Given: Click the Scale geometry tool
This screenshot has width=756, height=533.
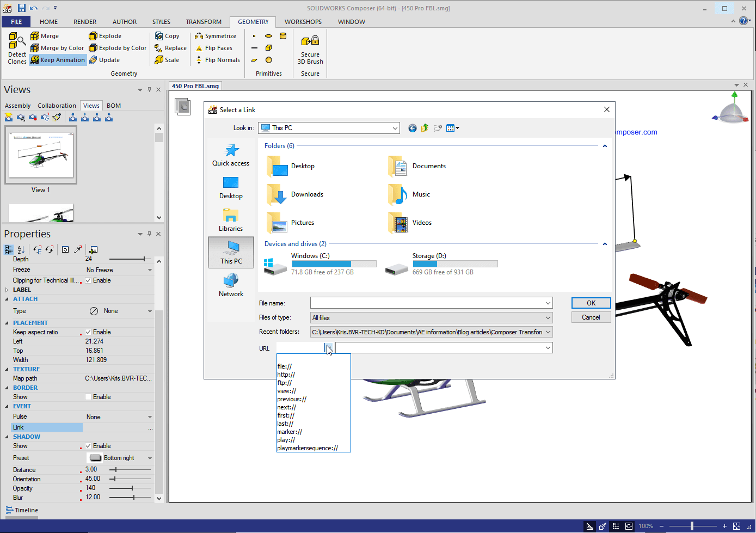Looking at the screenshot, I should 167,60.
